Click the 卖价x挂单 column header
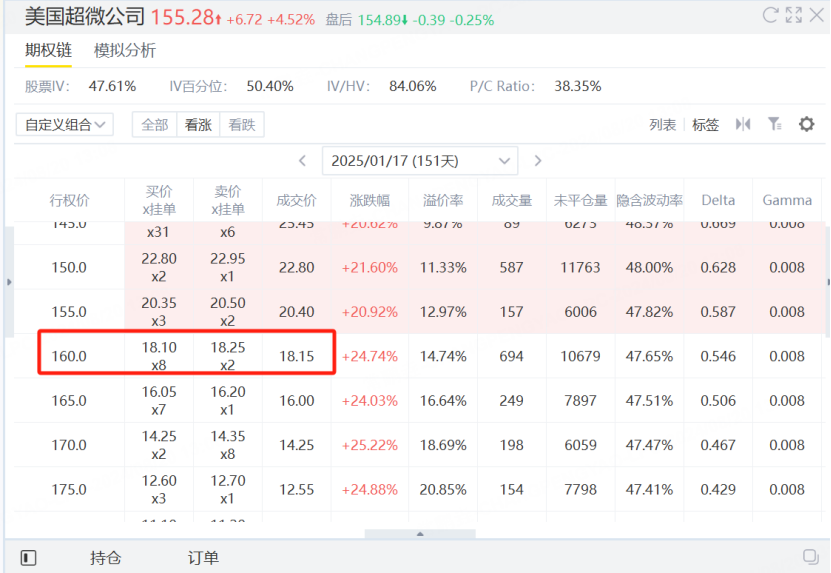831x573 pixels. pyautogui.click(x=228, y=200)
